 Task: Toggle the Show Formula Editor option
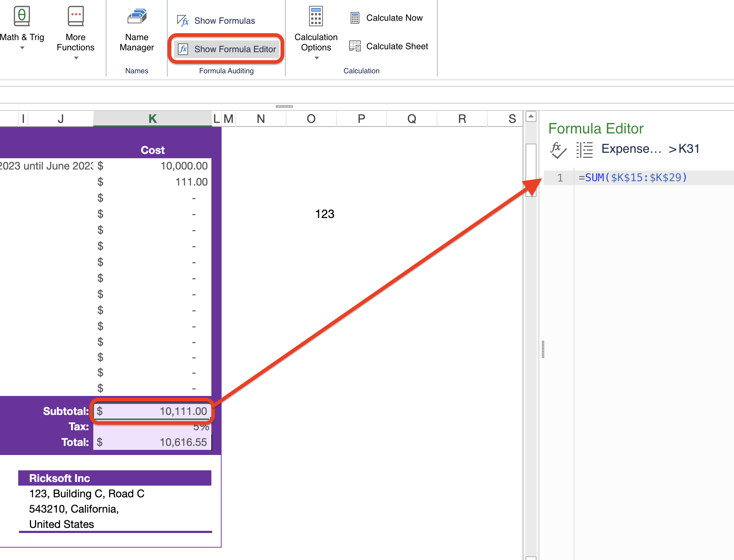pyautogui.click(x=235, y=49)
